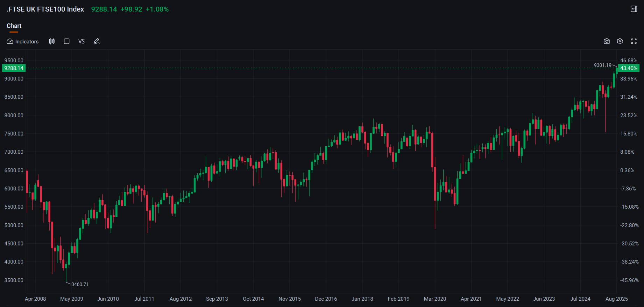The height and width of the screenshot is (307, 644).
Task: Click the square icon in chart toolbar
Action: pos(66,41)
